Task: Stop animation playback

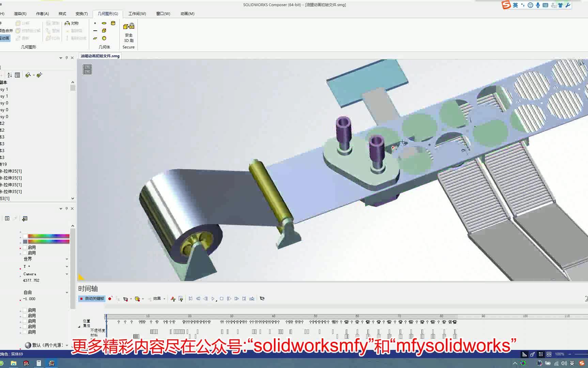Action: point(221,298)
